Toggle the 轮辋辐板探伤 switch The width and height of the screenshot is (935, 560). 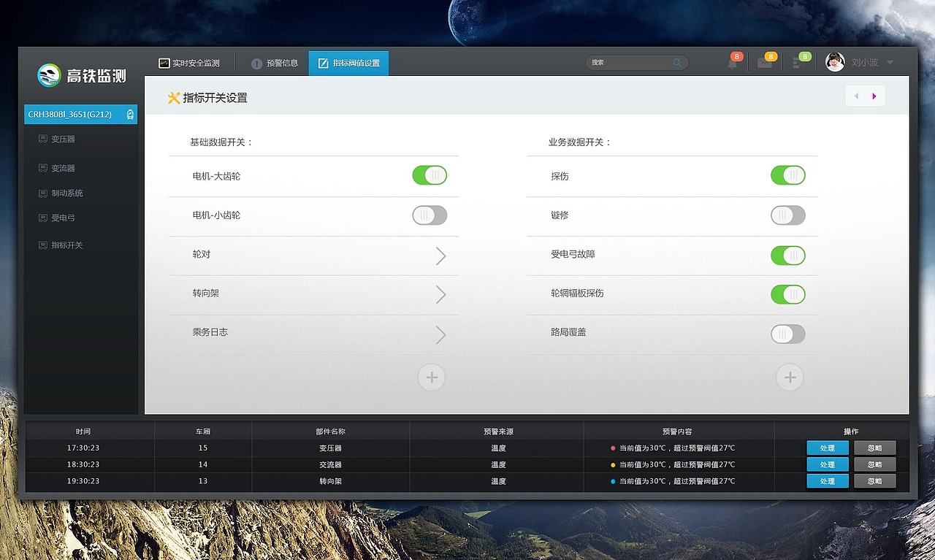tap(788, 294)
